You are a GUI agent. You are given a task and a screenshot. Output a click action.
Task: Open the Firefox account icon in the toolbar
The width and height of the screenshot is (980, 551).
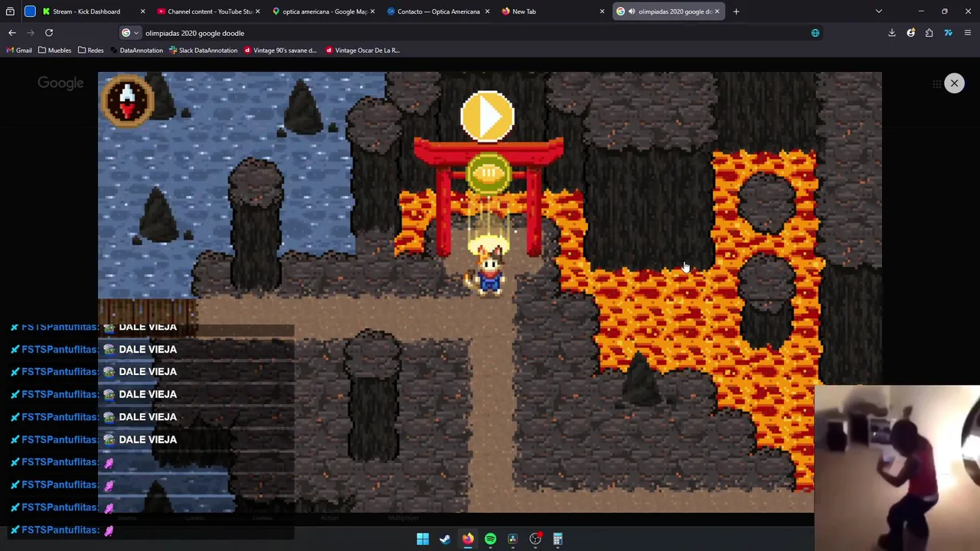click(x=911, y=33)
